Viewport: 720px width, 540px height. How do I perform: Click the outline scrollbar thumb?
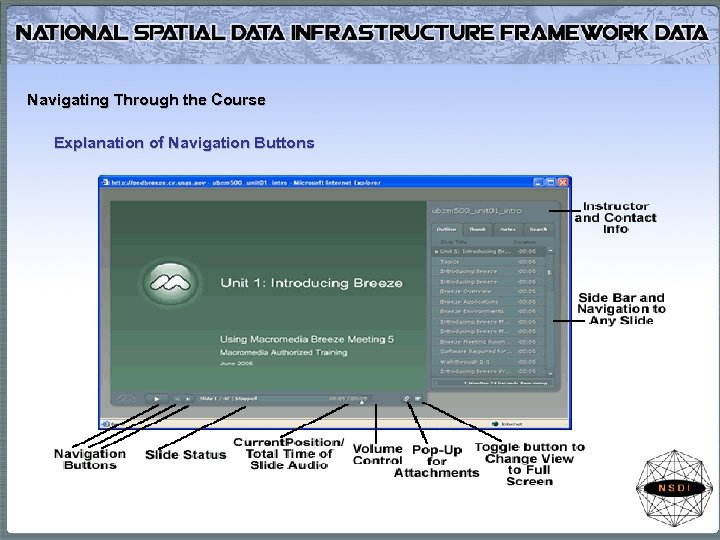(x=549, y=272)
